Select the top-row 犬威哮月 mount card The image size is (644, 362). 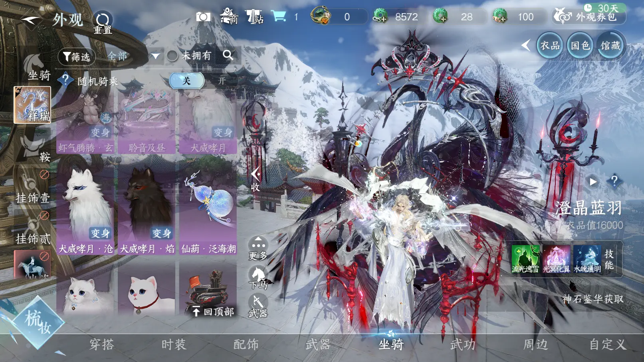(x=208, y=121)
